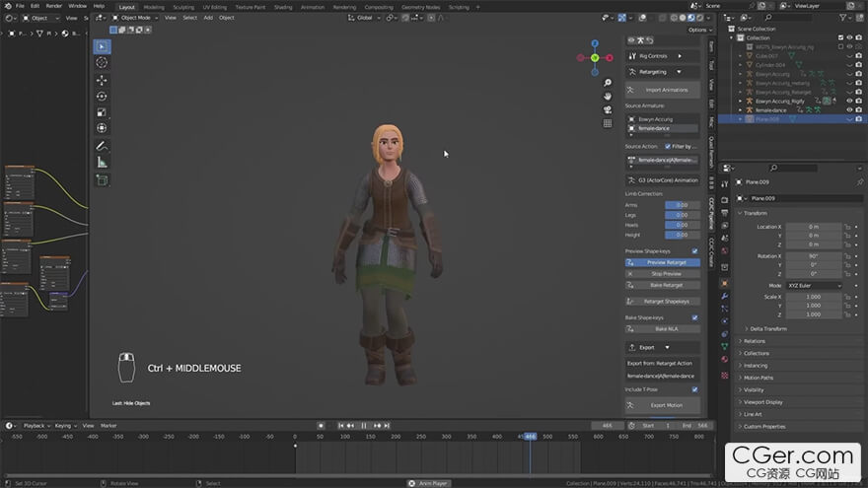Expand the Motion Paths panel
The height and width of the screenshot is (488, 868).
coord(758,378)
